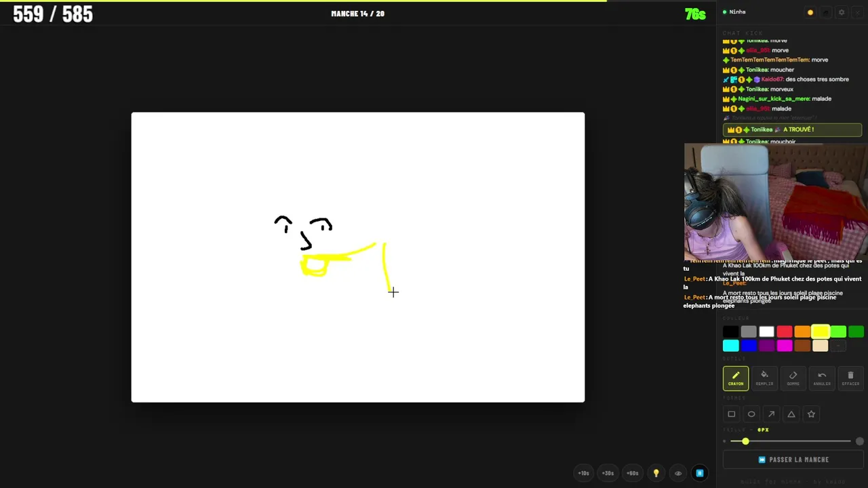Click the large dot at slider end
The width and height of the screenshot is (868, 488).
[x=859, y=441]
